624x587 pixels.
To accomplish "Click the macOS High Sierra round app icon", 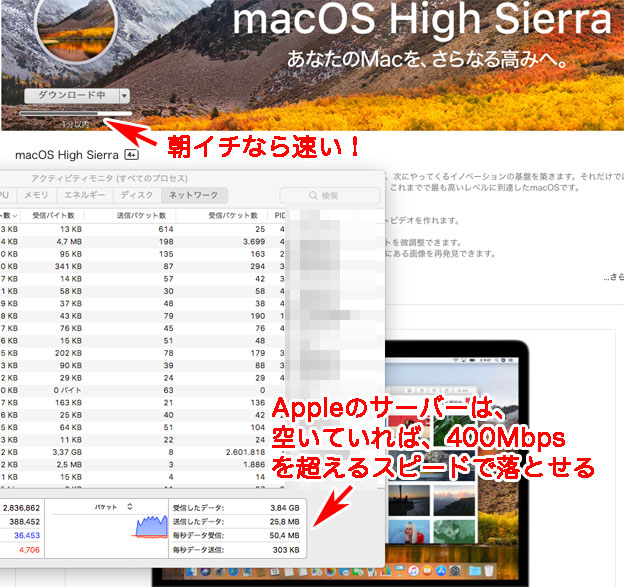I will point(76,26).
